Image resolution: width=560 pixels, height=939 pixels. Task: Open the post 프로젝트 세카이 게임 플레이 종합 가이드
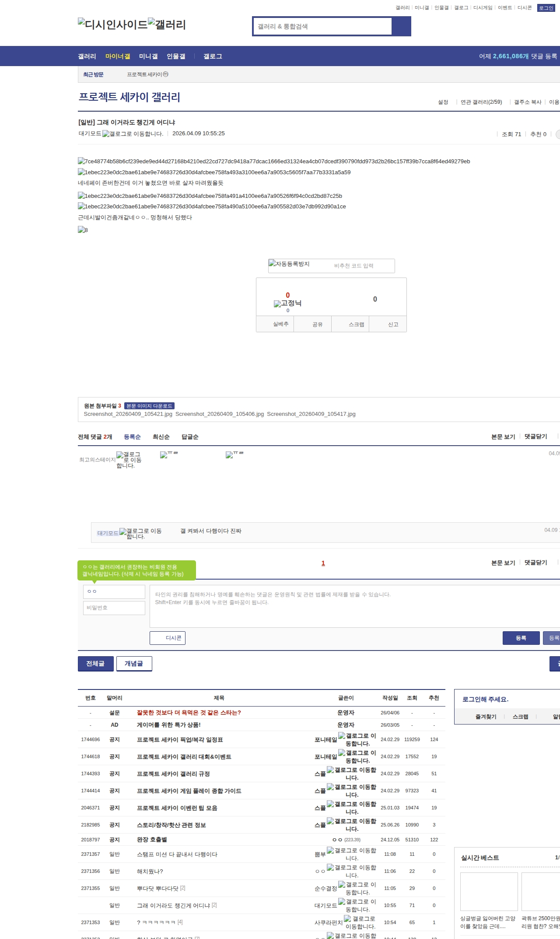pos(189,791)
